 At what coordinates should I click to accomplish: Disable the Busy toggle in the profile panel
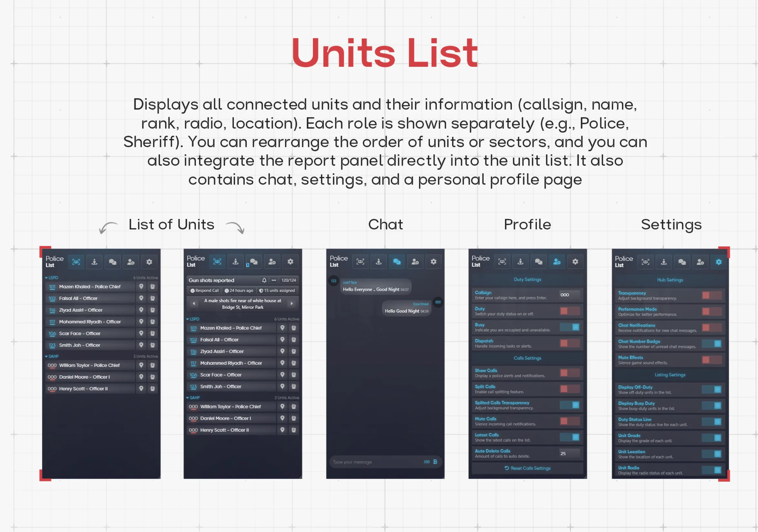click(570, 327)
